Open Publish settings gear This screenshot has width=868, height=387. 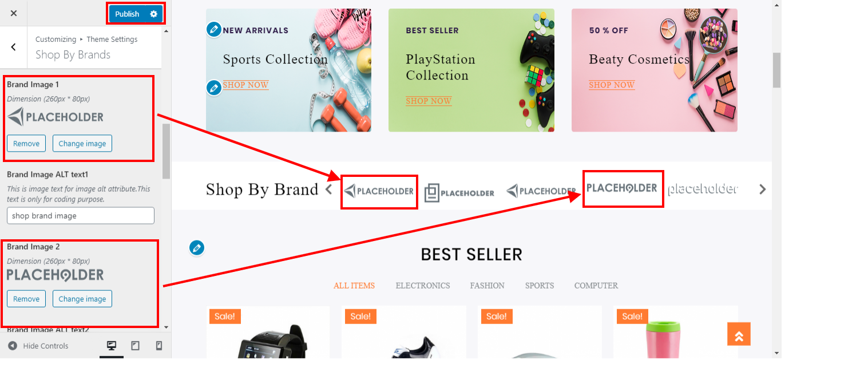click(x=153, y=14)
